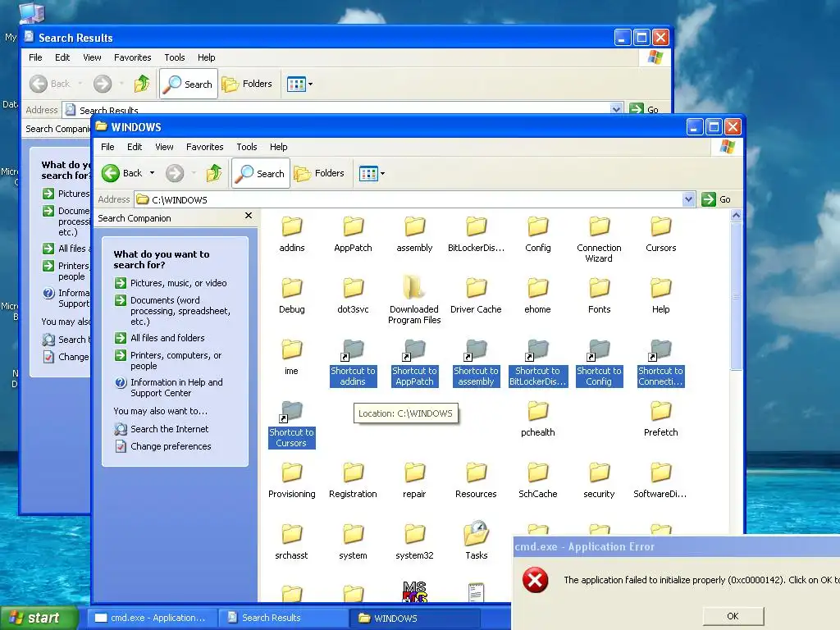Open Change preferences link in WINDOWS window
The height and width of the screenshot is (630, 840).
tap(171, 446)
